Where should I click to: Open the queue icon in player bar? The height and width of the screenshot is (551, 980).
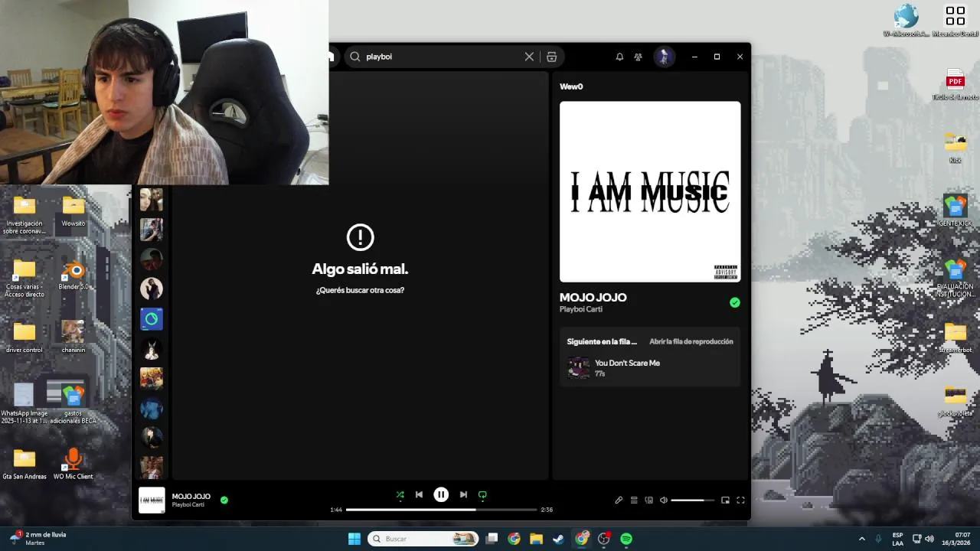634,500
